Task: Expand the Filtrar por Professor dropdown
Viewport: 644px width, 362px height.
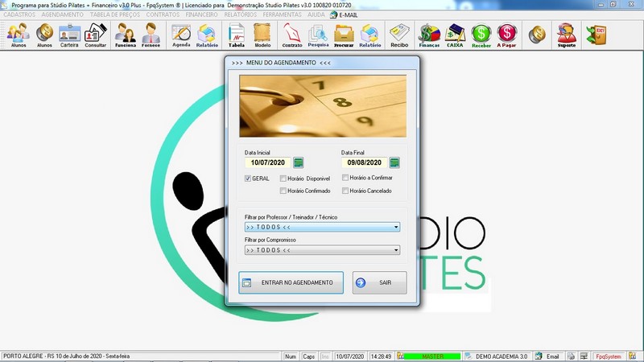Action: [x=322, y=227]
